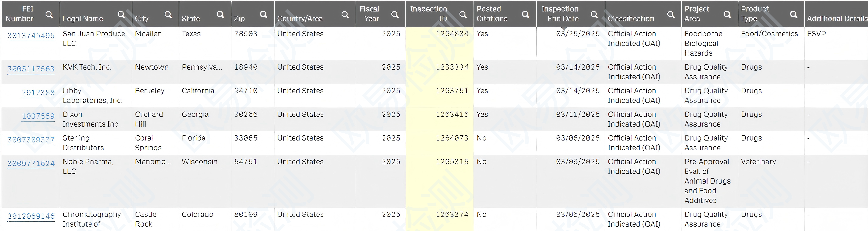The image size is (868, 231).
Task: Search Posted Citations column
Action: click(525, 14)
